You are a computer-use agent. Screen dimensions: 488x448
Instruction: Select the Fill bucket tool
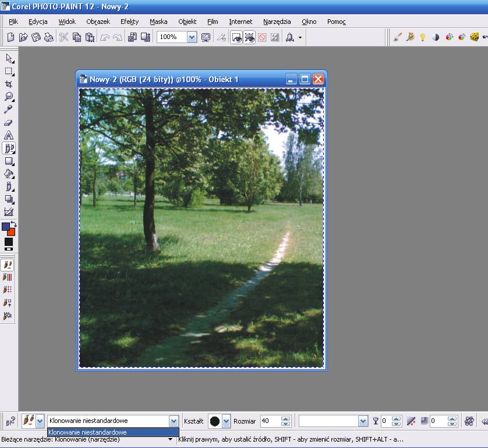(x=9, y=174)
